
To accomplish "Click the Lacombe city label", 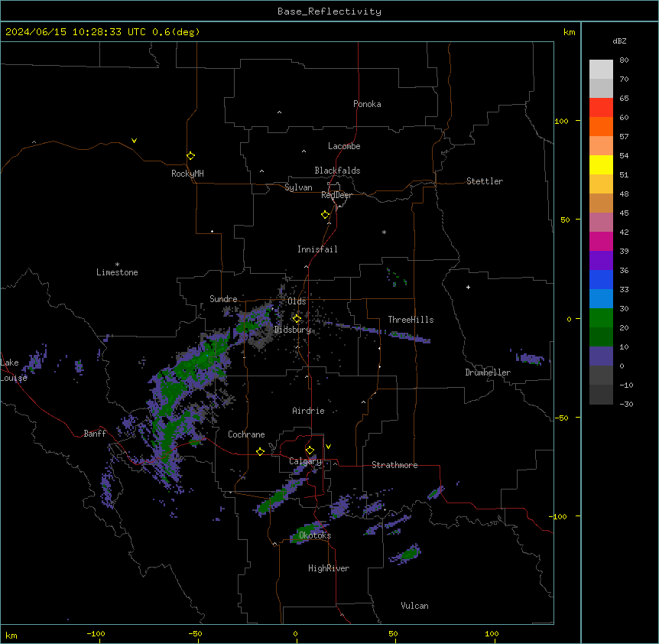I will [344, 146].
